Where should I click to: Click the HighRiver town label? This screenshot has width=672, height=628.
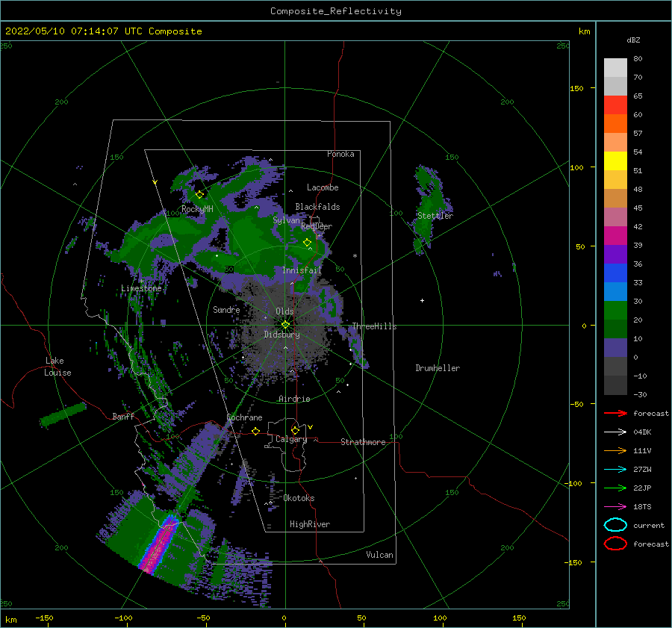pyautogui.click(x=310, y=524)
